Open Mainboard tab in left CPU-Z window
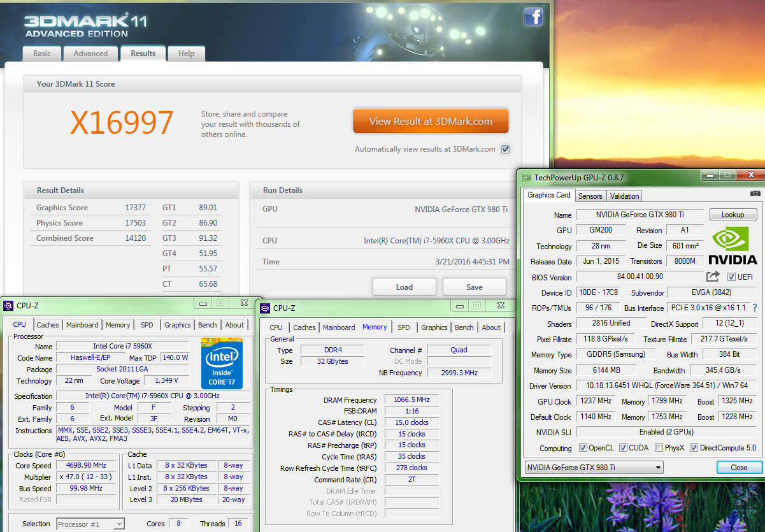This screenshot has width=765, height=532. click(83, 325)
